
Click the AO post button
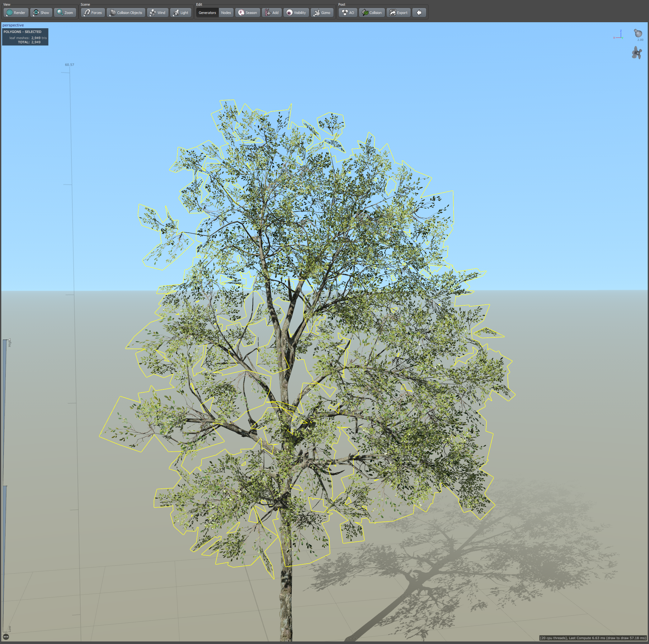348,13
